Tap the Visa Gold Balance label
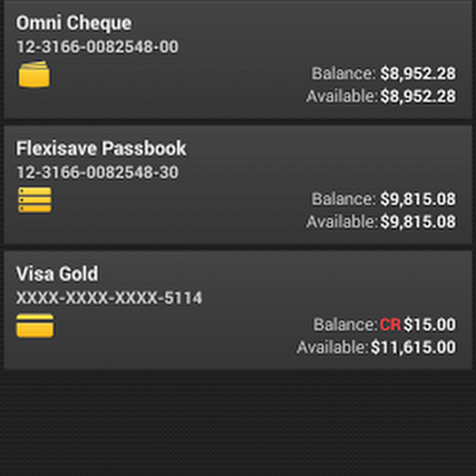The image size is (476, 476). click(345, 324)
